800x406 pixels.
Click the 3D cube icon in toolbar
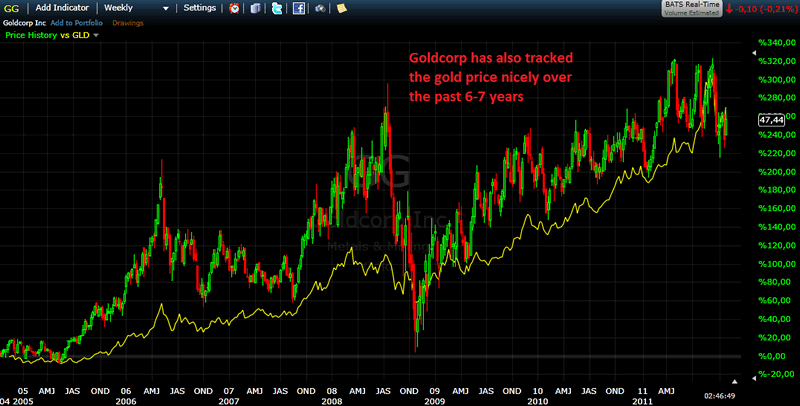point(254,8)
